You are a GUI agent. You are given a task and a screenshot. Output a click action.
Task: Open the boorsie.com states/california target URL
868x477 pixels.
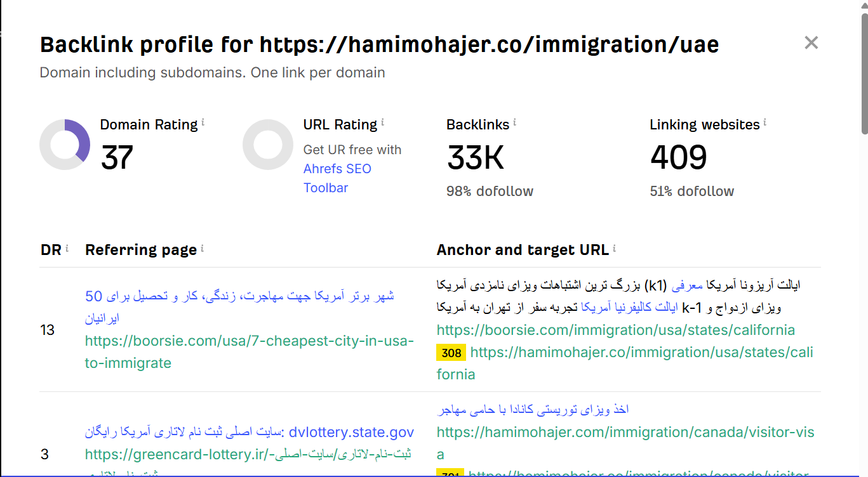click(615, 330)
